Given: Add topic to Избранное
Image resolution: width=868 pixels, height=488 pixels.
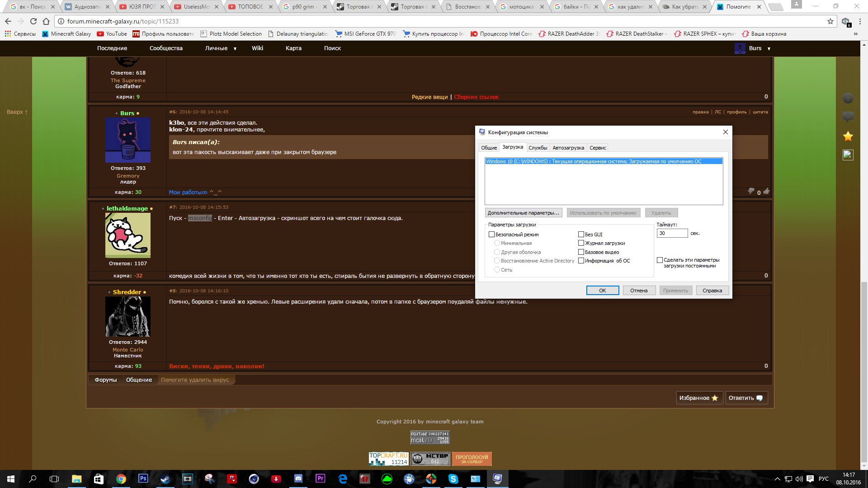Looking at the screenshot, I should [699, 398].
